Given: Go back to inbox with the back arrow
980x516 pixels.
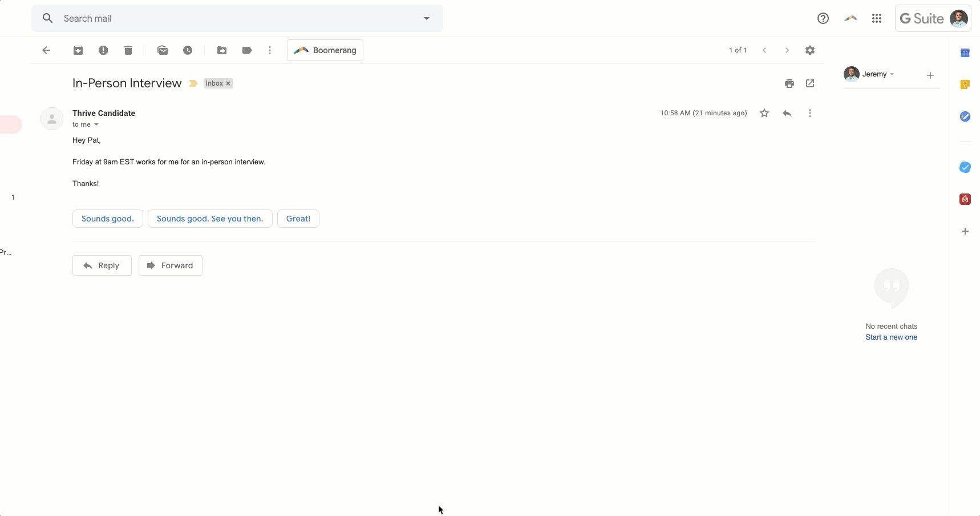Looking at the screenshot, I should [x=46, y=50].
